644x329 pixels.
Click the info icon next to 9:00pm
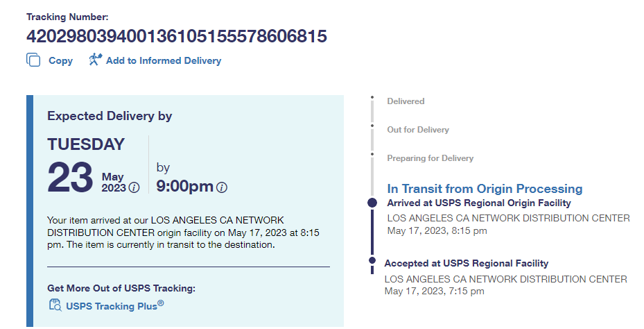coord(222,187)
